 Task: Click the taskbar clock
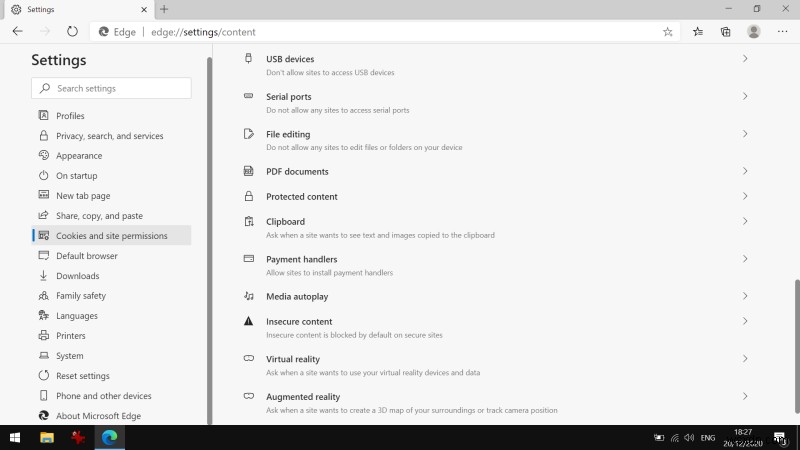(743, 438)
